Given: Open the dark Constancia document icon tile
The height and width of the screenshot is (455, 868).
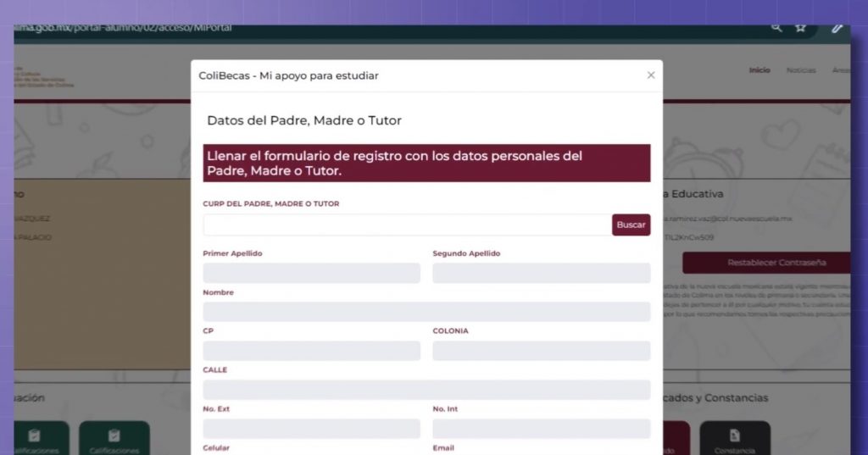Looking at the screenshot, I should [735, 438].
